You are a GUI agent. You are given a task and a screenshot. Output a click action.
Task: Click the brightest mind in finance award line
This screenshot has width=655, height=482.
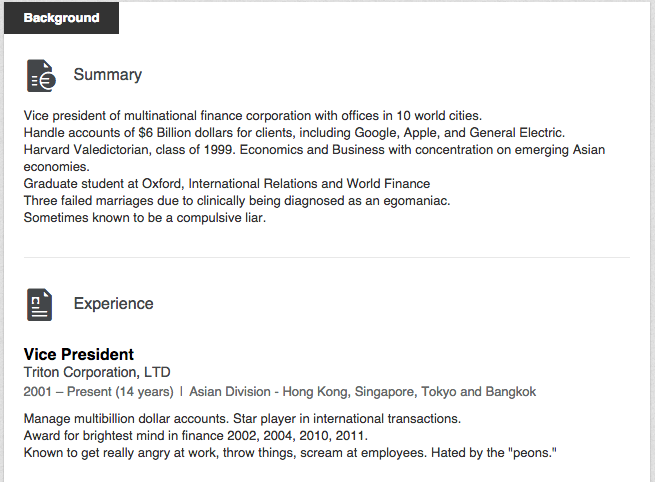tap(195, 436)
